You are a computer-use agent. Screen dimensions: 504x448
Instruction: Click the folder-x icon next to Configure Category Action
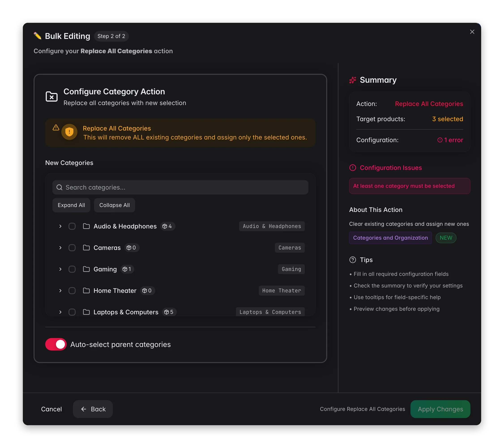[51, 97]
